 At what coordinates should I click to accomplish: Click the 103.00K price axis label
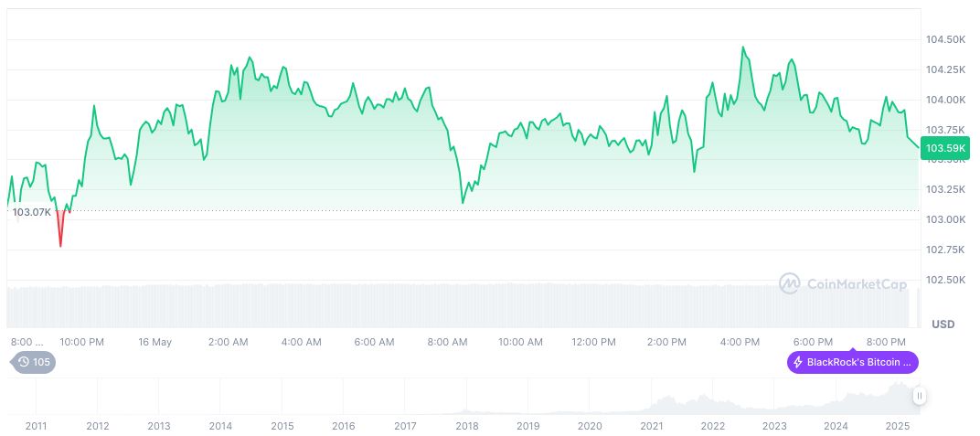pos(945,219)
